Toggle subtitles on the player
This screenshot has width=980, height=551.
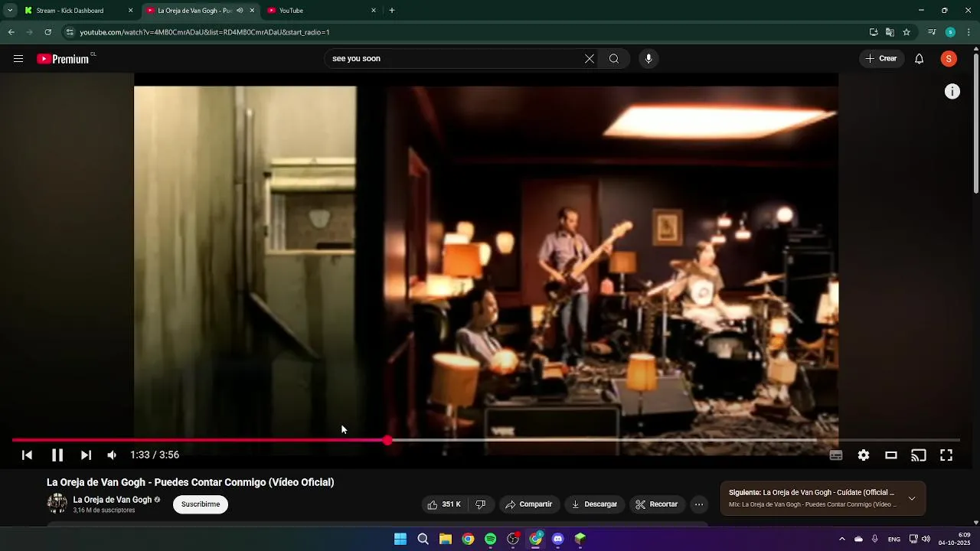pyautogui.click(x=836, y=455)
